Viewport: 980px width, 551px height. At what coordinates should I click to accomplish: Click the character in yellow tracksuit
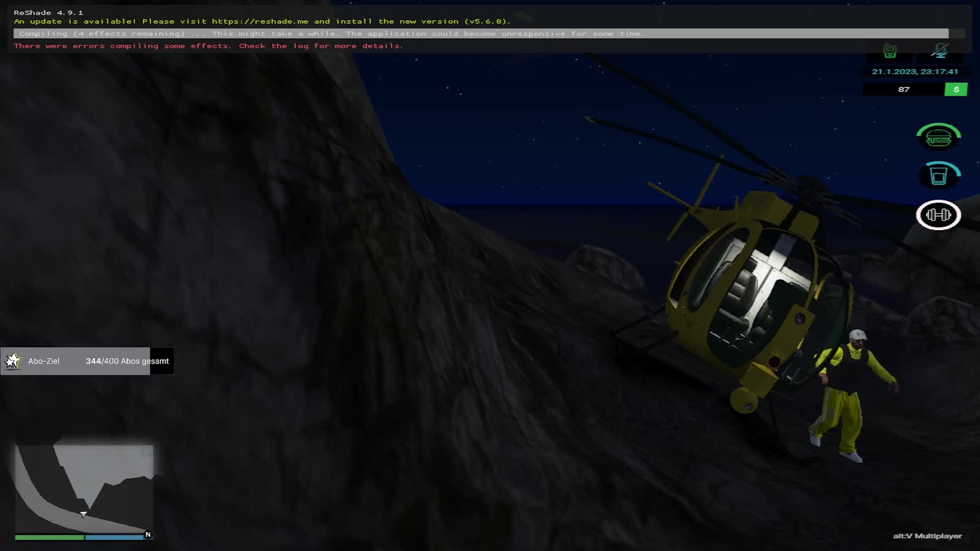(853, 396)
